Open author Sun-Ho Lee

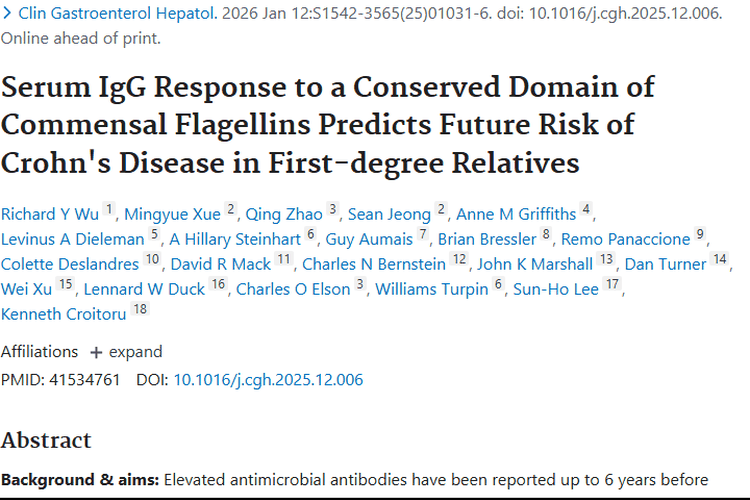click(x=554, y=290)
